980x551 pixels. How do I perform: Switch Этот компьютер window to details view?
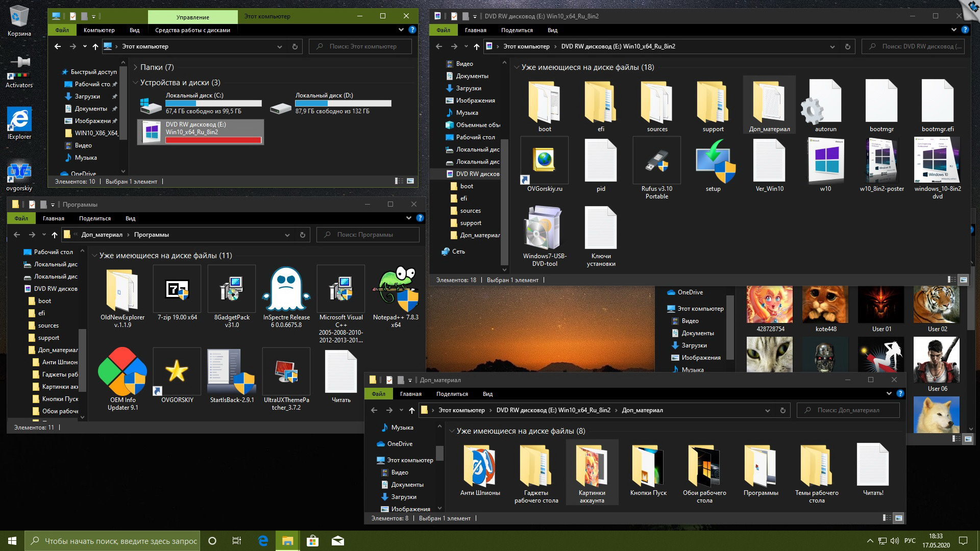click(399, 181)
